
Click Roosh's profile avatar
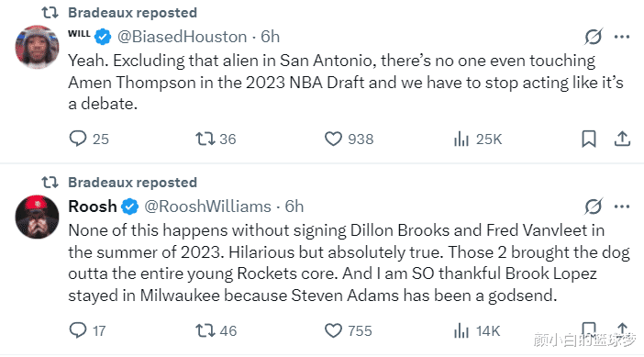[37, 217]
